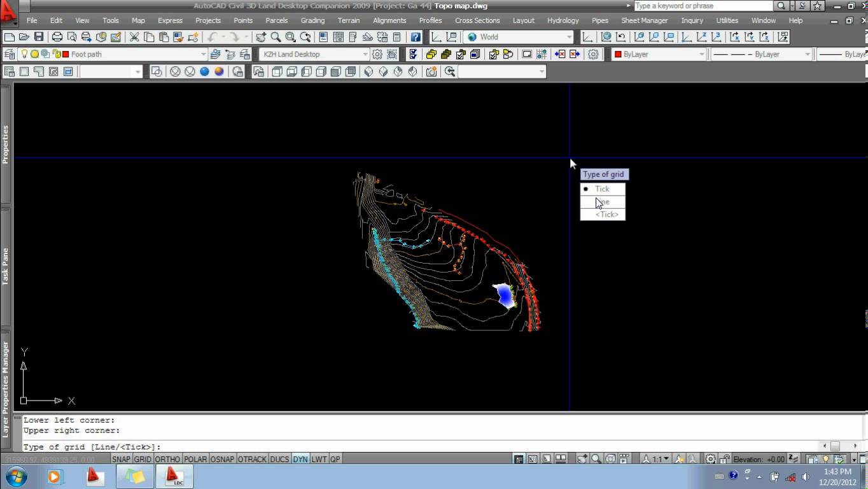Open the Foot path layer dropdown

pyautogui.click(x=204, y=54)
